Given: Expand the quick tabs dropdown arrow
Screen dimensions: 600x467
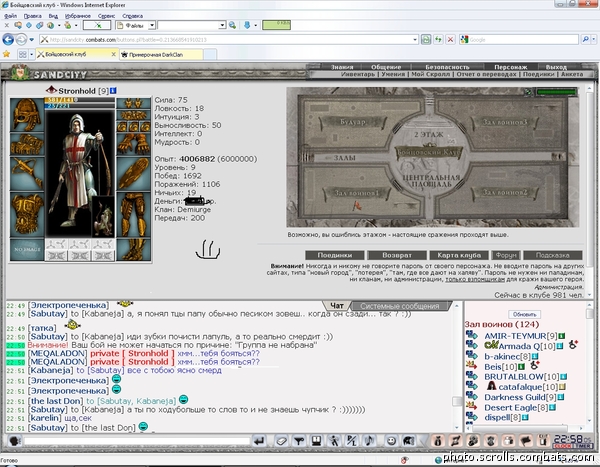Looking at the screenshot, I should click(x=31, y=54).
